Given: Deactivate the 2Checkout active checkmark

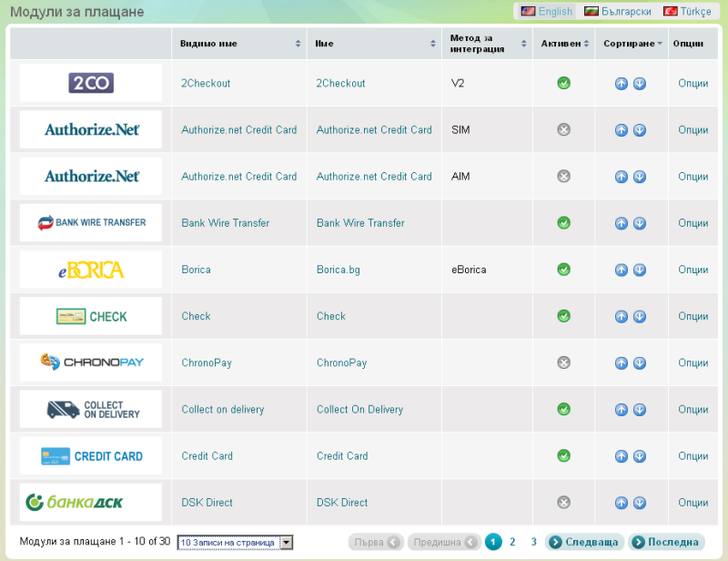Looking at the screenshot, I should [563, 84].
